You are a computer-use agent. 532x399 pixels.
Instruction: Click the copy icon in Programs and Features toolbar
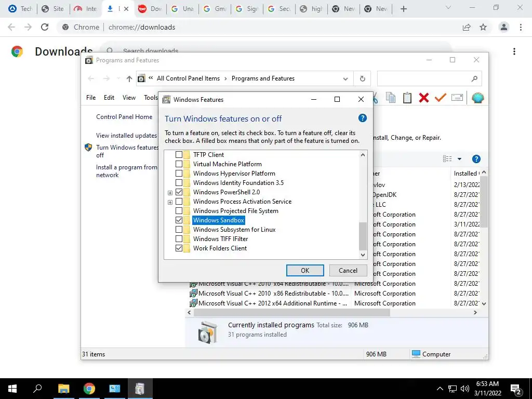coord(391,98)
